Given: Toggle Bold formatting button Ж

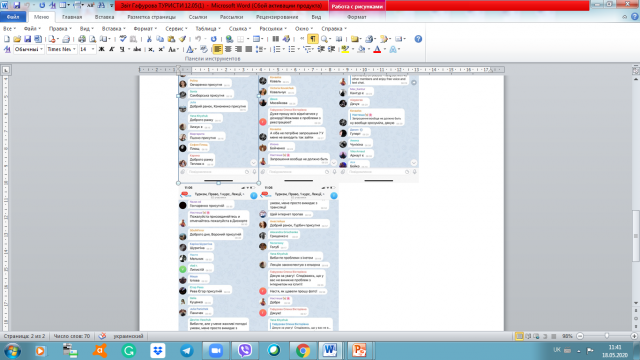Looking at the screenshot, I should click(x=101, y=49).
